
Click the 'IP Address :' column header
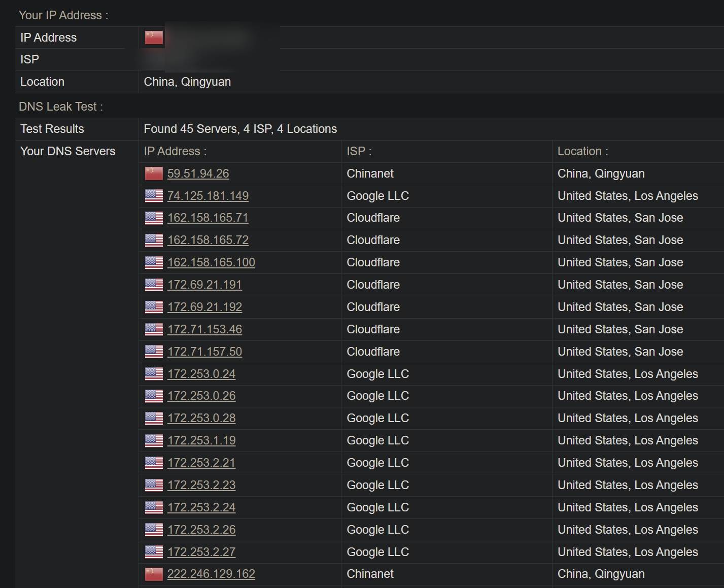(175, 151)
